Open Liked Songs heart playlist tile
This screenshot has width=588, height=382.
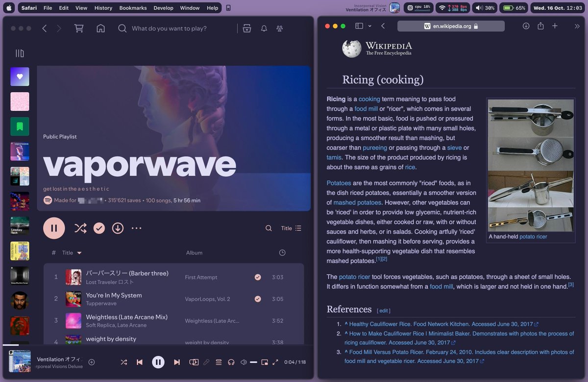click(x=20, y=76)
